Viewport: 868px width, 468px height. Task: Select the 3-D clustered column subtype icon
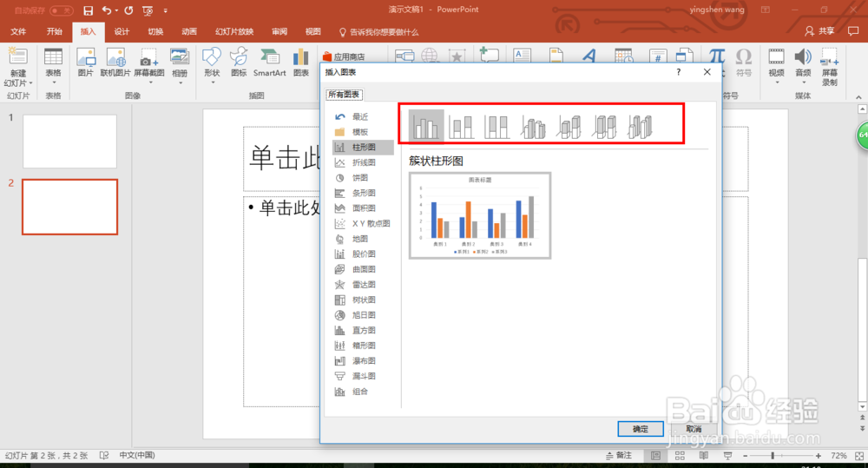click(533, 126)
